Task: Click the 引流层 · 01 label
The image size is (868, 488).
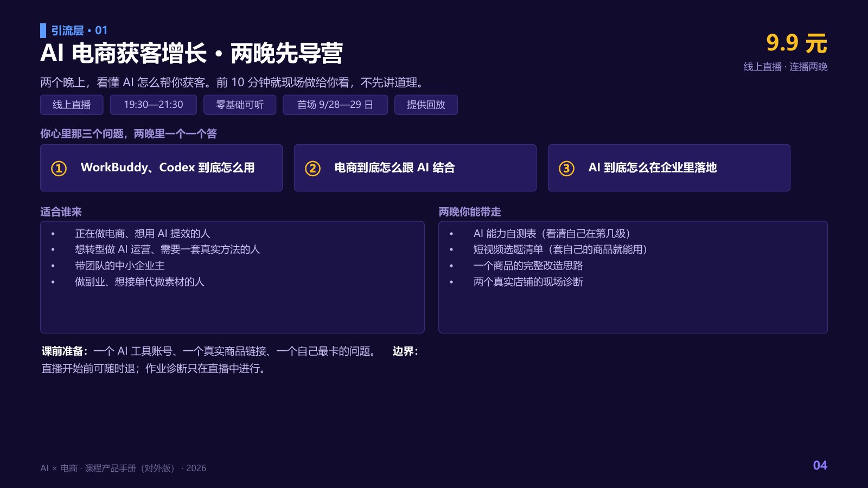Action: pos(79,30)
